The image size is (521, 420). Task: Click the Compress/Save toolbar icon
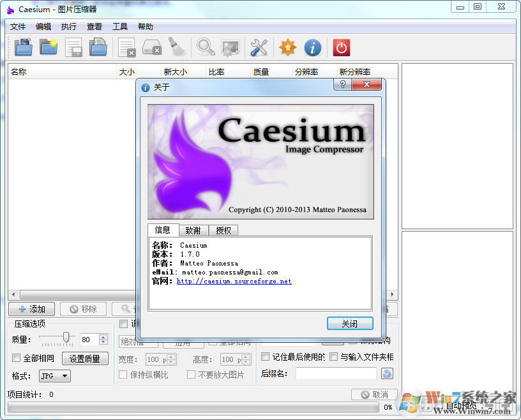pos(74,47)
